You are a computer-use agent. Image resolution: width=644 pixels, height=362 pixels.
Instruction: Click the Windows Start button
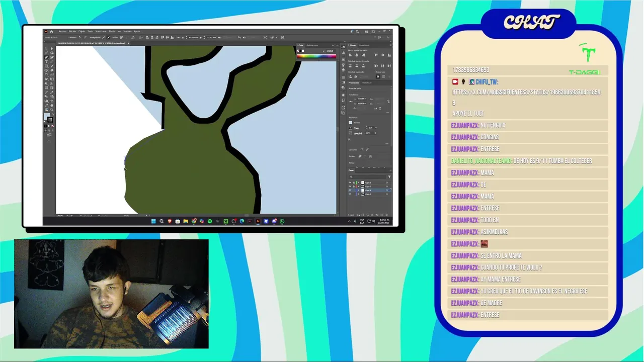(153, 221)
